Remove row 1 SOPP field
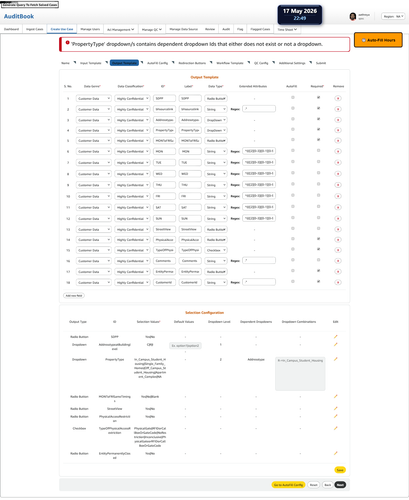Screen dimensions: 409x500 (x=338, y=98)
